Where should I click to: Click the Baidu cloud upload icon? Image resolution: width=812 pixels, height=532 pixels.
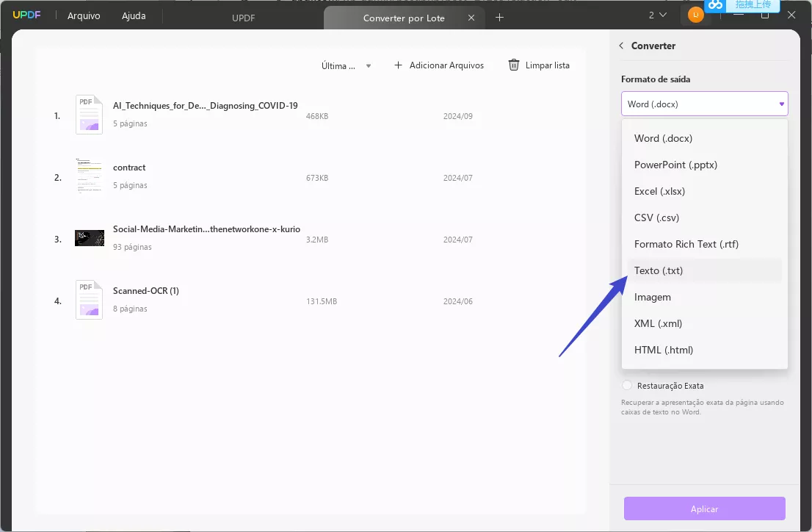(x=715, y=6)
